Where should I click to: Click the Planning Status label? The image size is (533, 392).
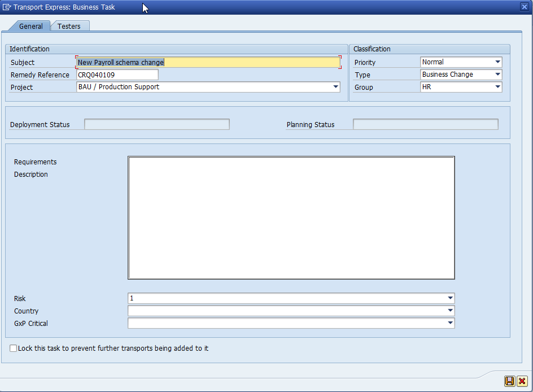pos(311,124)
